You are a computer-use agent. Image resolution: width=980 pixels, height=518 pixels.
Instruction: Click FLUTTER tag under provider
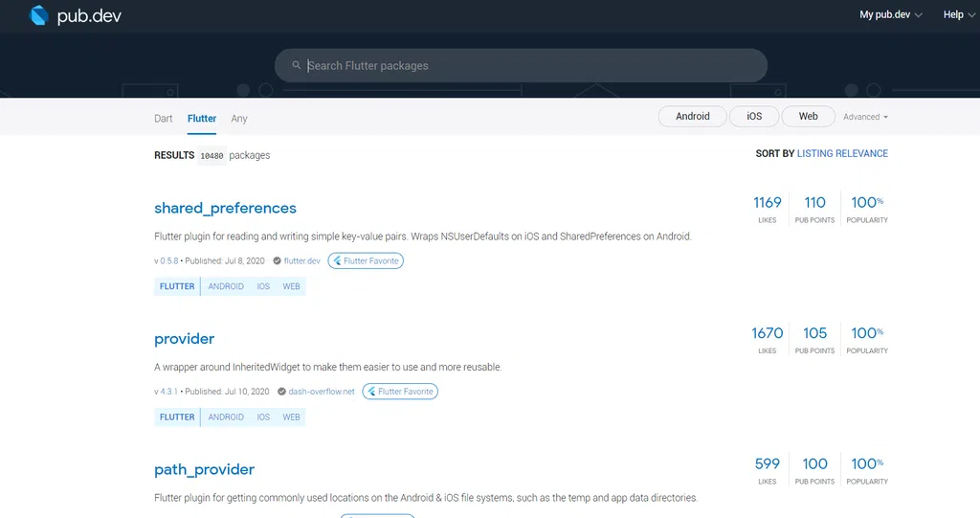click(177, 417)
